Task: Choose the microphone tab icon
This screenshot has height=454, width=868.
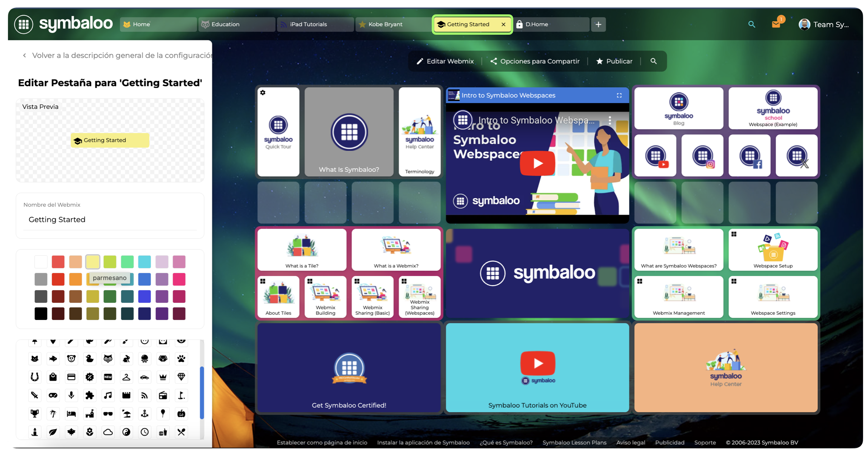Action: 71,395
